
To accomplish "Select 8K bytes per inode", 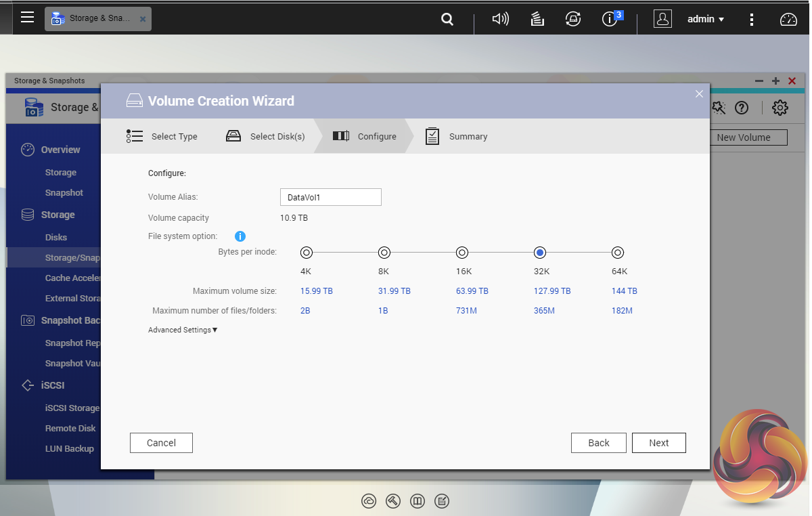I will (384, 253).
